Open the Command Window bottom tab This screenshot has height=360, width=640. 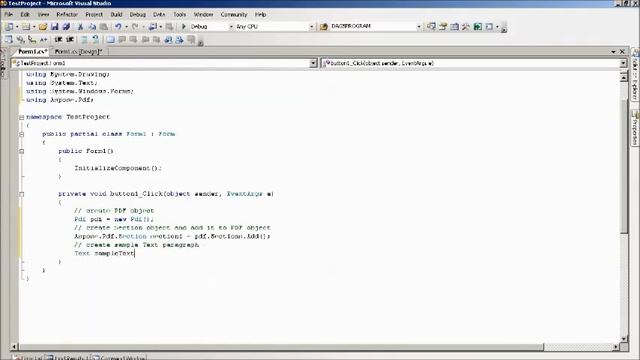(119, 358)
